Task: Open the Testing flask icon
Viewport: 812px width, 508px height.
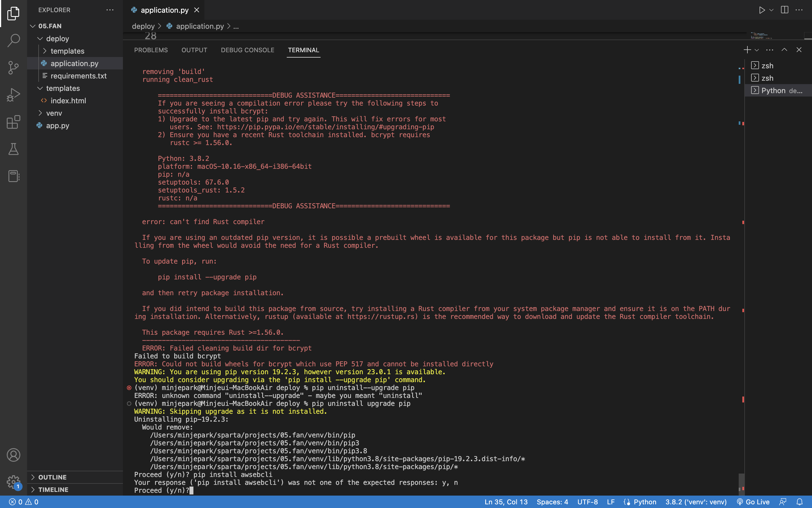Action: click(14, 149)
